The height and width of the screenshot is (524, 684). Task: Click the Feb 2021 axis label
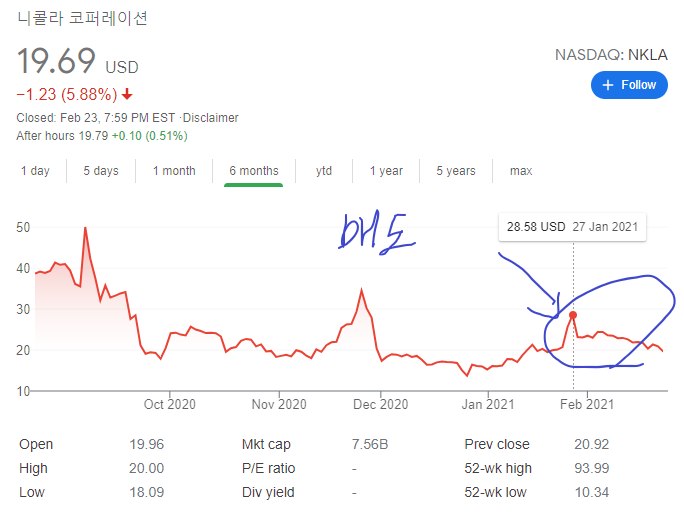click(587, 404)
